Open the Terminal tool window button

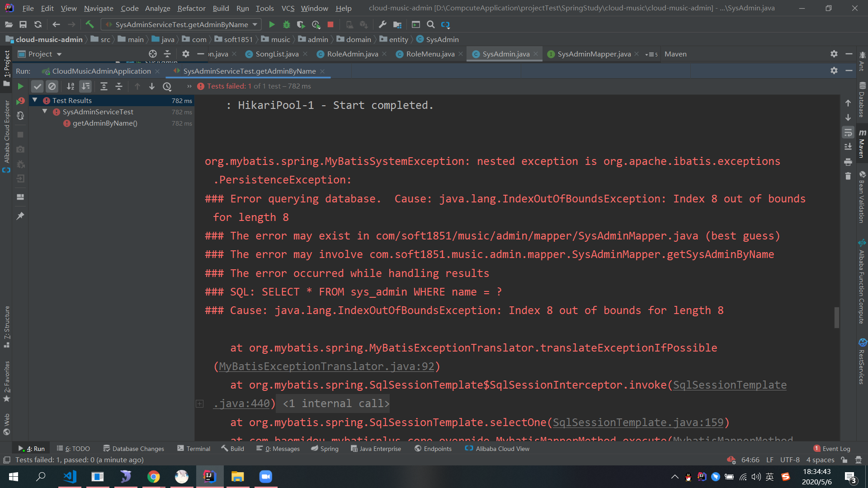coord(194,449)
